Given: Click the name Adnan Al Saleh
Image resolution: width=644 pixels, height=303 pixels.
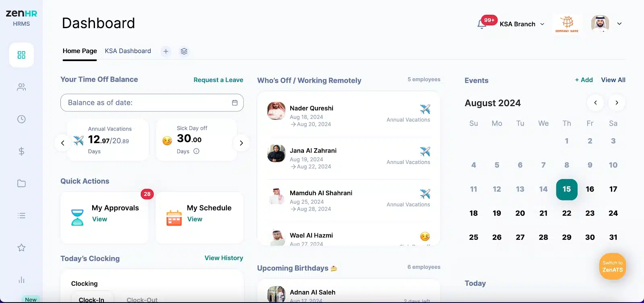Looking at the screenshot, I should [312, 293].
